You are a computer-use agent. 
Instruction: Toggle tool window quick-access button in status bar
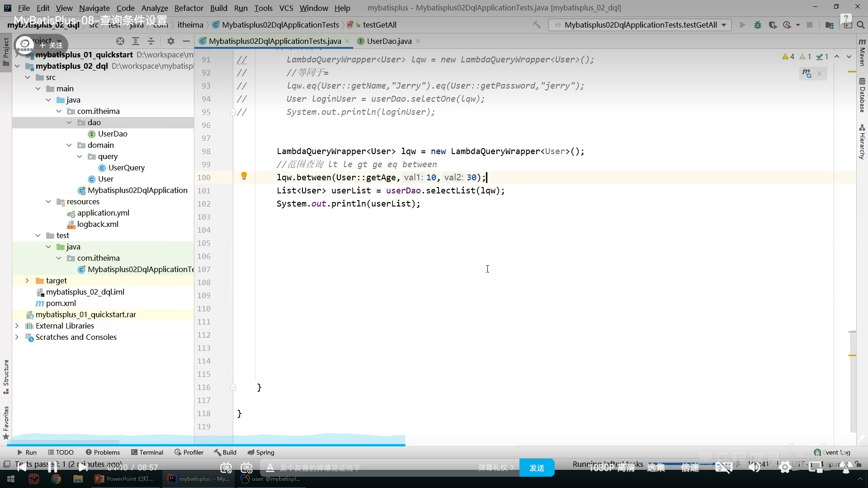click(6, 464)
